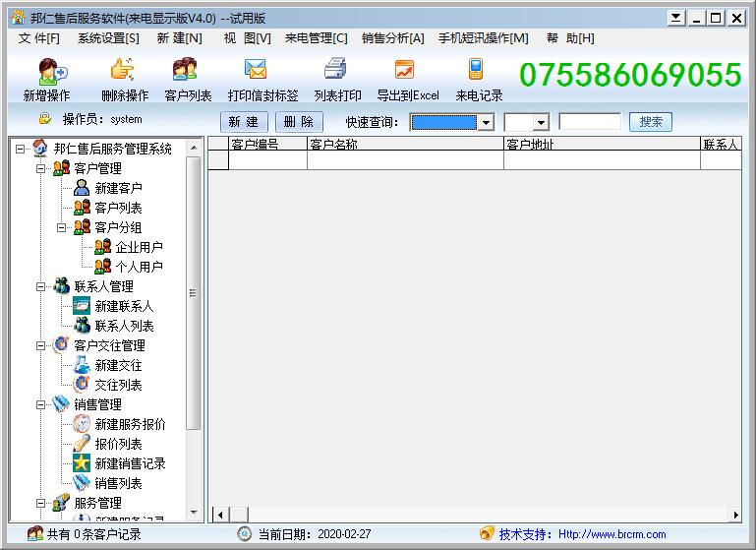Select the 服务管理 tree label
756x550 pixels.
[x=98, y=503]
